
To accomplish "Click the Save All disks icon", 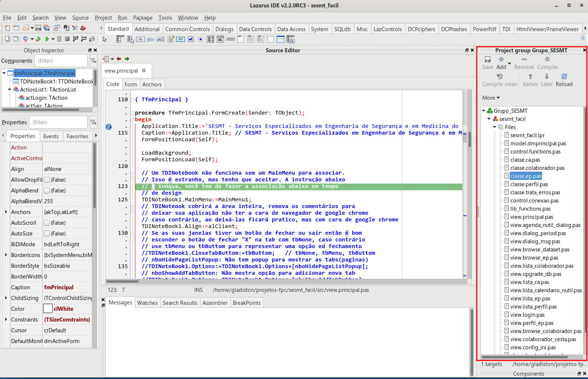I will [x=46, y=28].
